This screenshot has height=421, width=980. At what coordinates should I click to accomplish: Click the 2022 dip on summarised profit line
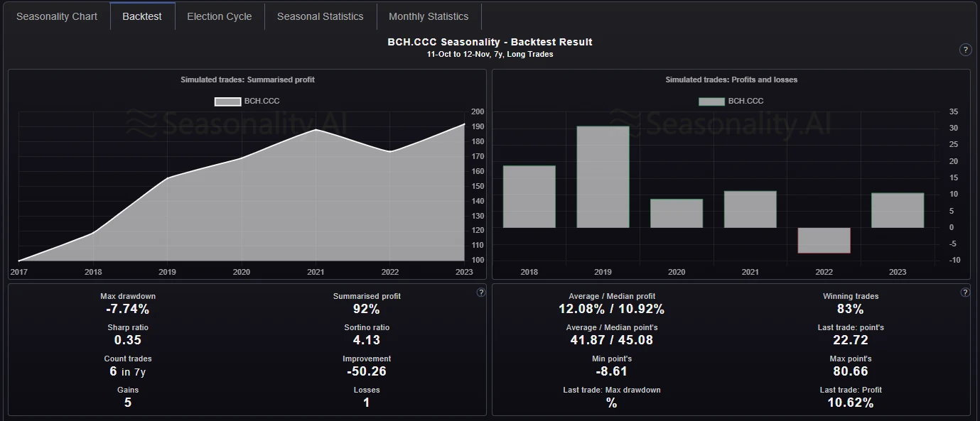pyautogui.click(x=390, y=151)
